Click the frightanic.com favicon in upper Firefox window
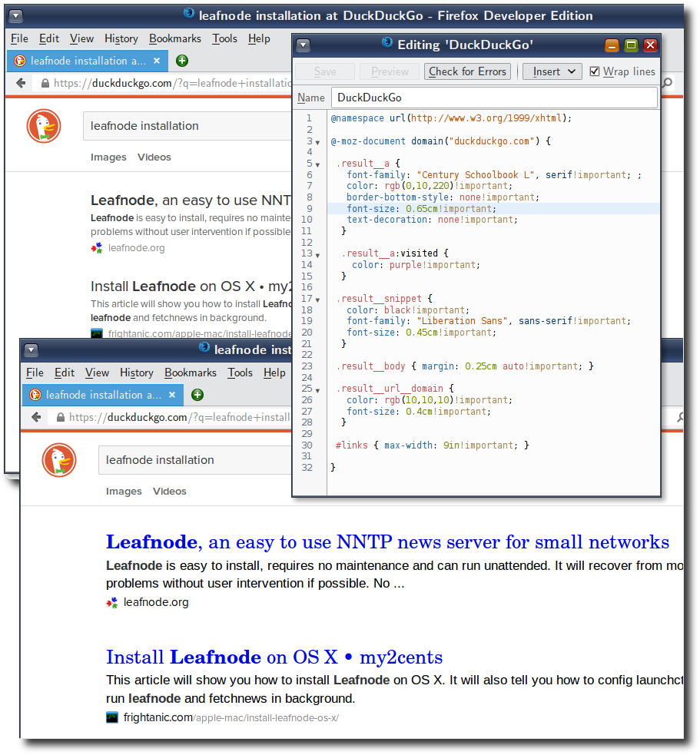This screenshot has height=755, width=700. tap(97, 333)
